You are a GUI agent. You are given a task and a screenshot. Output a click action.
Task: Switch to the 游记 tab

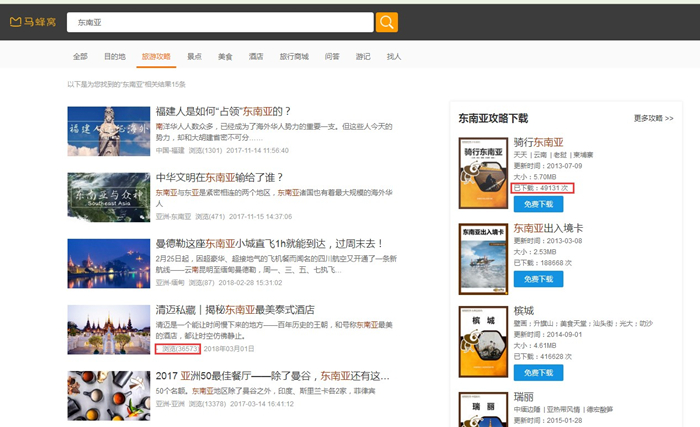tap(362, 56)
